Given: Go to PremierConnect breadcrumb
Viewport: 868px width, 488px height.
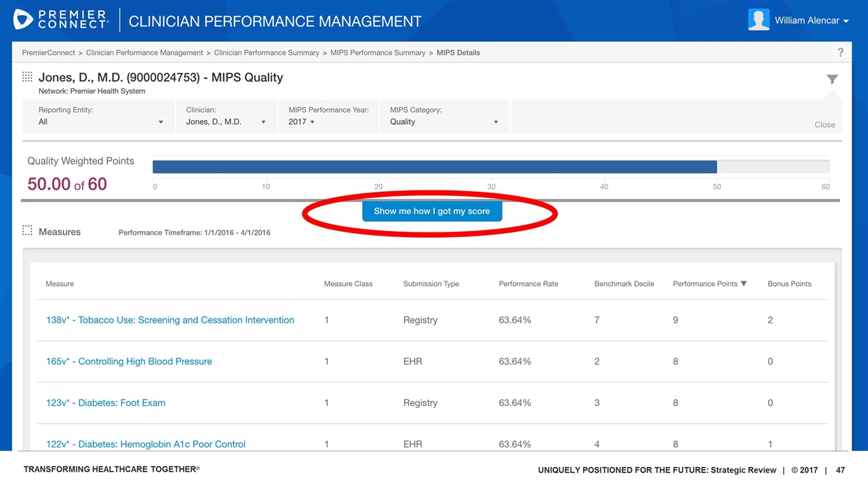Looking at the screenshot, I should pos(48,53).
